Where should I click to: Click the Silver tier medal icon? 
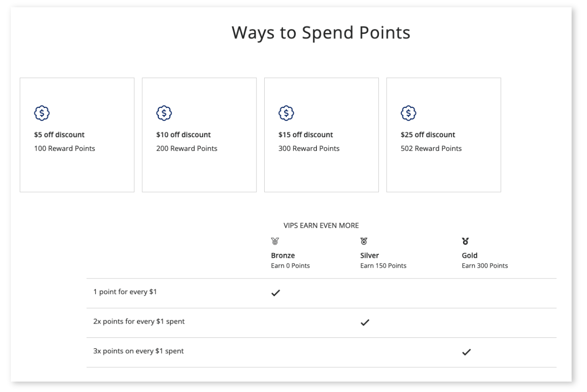point(364,241)
